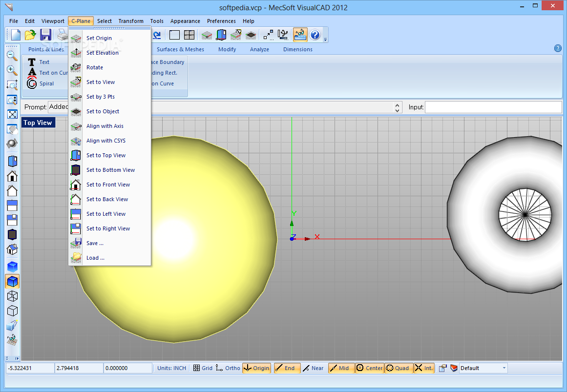
Task: Choose Set Elevation menu item
Action: click(109, 53)
